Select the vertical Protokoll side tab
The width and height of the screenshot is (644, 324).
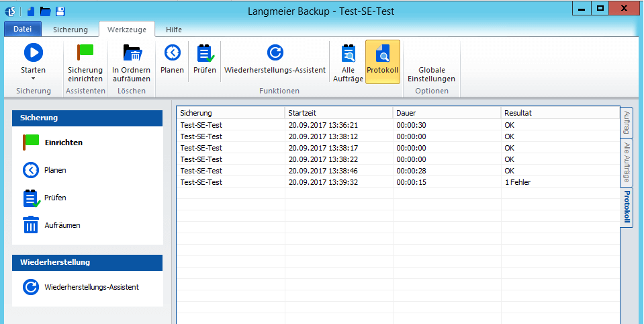(x=627, y=207)
